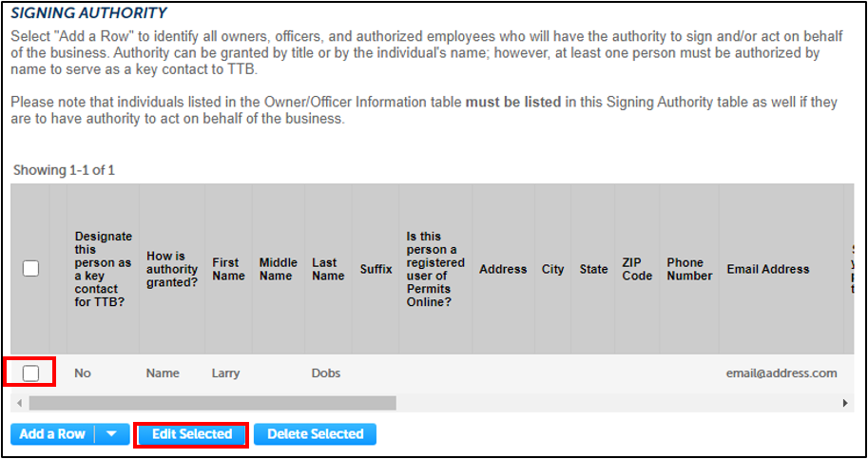Click the Add a Row button
The image size is (868, 459).
[x=52, y=434]
